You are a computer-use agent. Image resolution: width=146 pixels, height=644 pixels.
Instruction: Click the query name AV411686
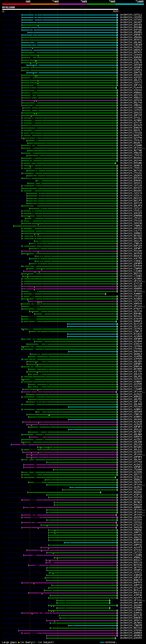(8, 8)
